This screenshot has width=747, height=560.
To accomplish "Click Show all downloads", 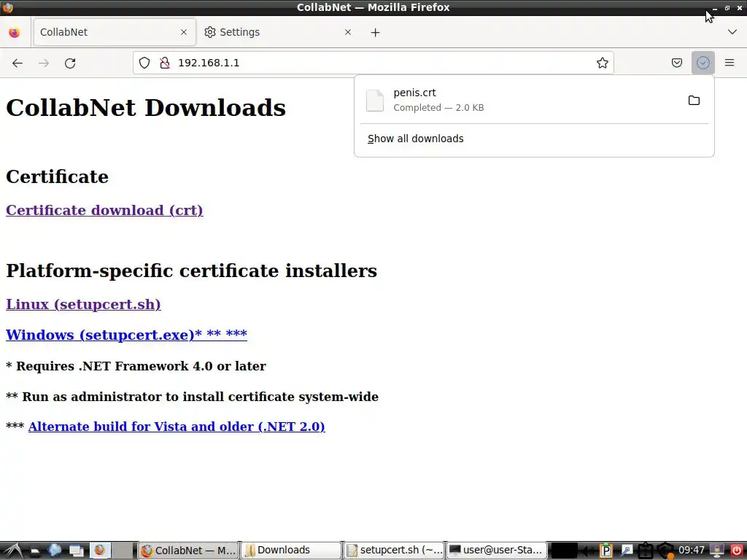I will [x=415, y=139].
